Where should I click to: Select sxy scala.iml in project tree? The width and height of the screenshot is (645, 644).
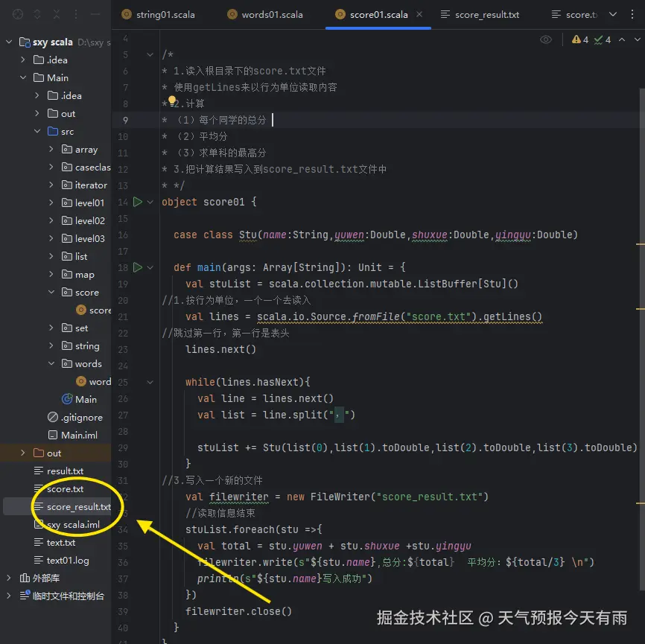pyautogui.click(x=66, y=525)
